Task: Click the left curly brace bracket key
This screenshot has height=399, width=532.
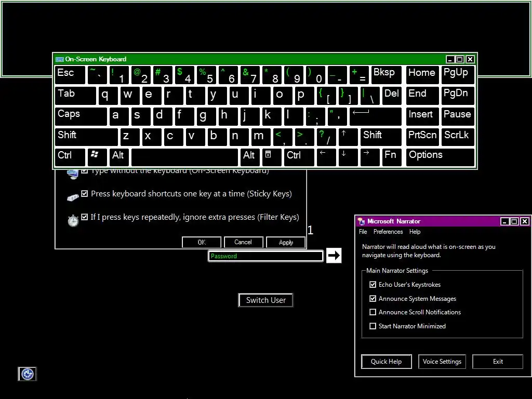Action: pos(326,96)
